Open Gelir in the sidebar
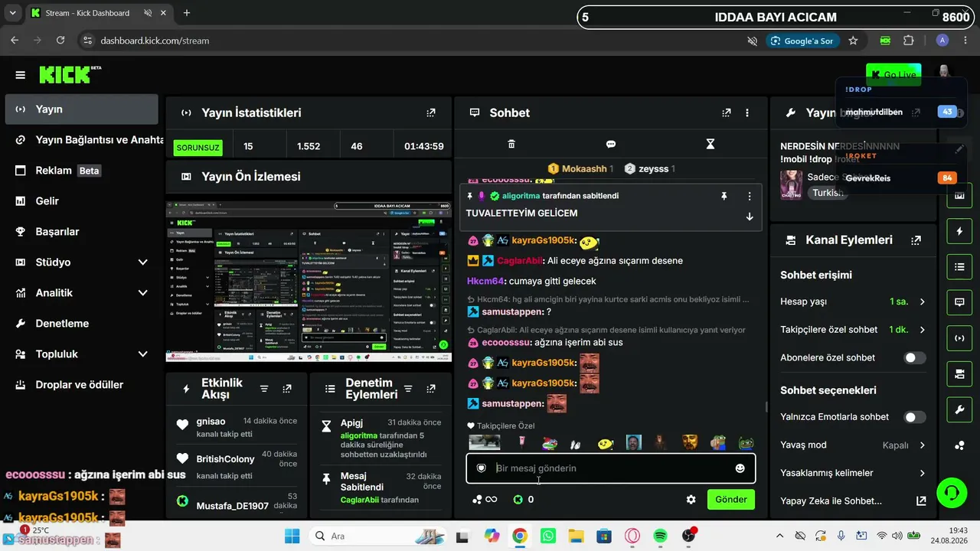The height and width of the screenshot is (551, 980). (81, 201)
